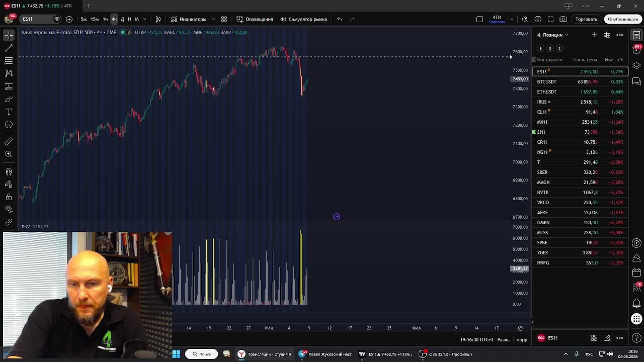This screenshot has height=362, width=644.
Task: Toggle keep-drawing mode pencil lock
Action: [x=9, y=184]
